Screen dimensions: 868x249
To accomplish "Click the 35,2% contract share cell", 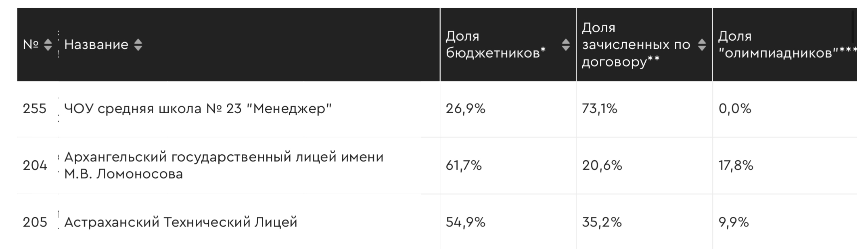I will pyautogui.click(x=602, y=222).
